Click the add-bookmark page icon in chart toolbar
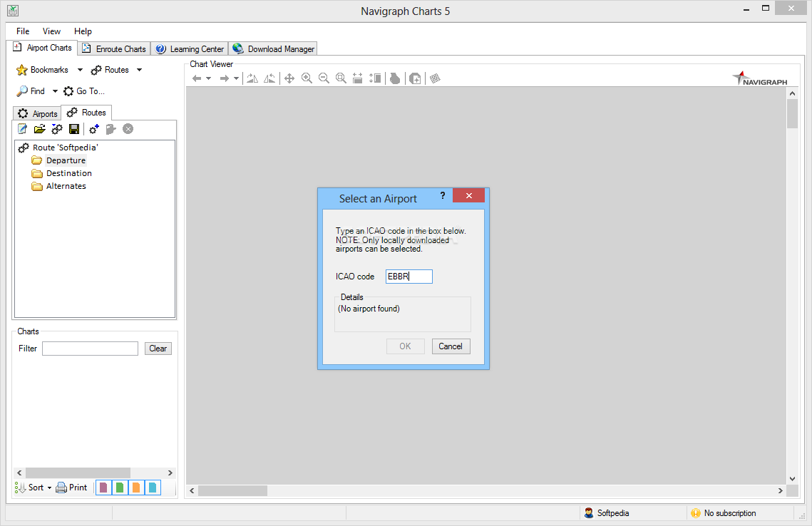Screen dimensions: 812x526 (415, 78)
